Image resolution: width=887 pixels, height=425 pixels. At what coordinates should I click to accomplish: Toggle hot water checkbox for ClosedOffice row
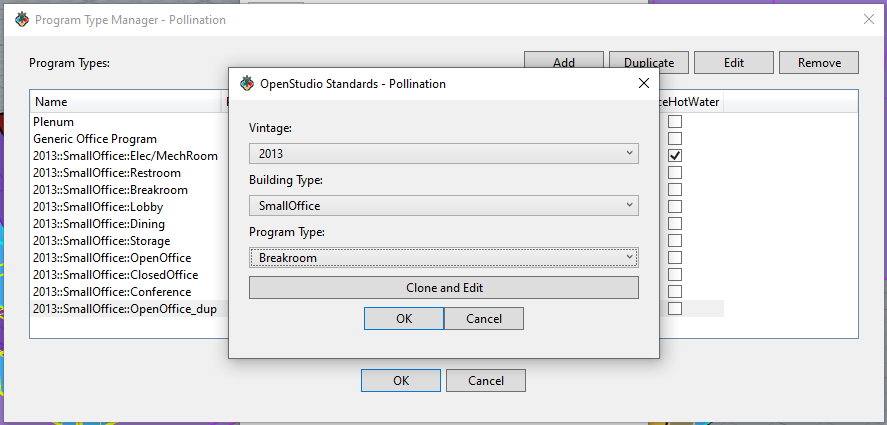coord(675,274)
